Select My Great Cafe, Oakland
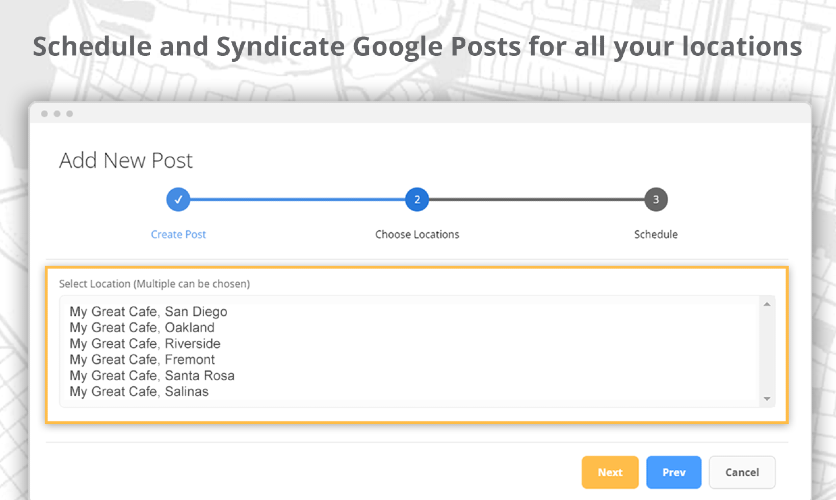Screen dimensions: 836x500 click(x=142, y=327)
